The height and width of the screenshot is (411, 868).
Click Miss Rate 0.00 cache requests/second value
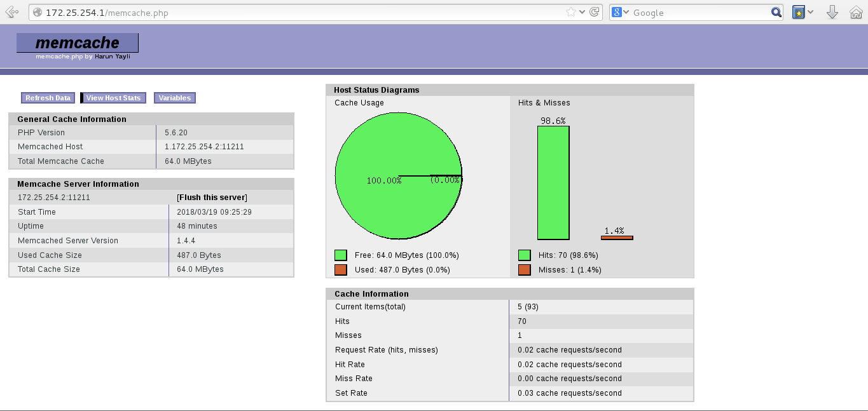[570, 379]
